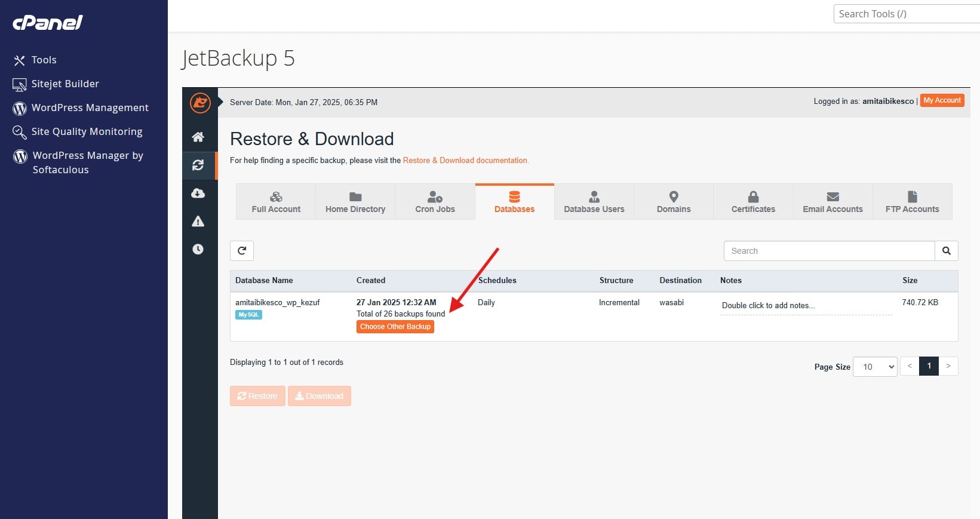Go to previous page arrow
This screenshot has height=519, width=980.
(910, 366)
